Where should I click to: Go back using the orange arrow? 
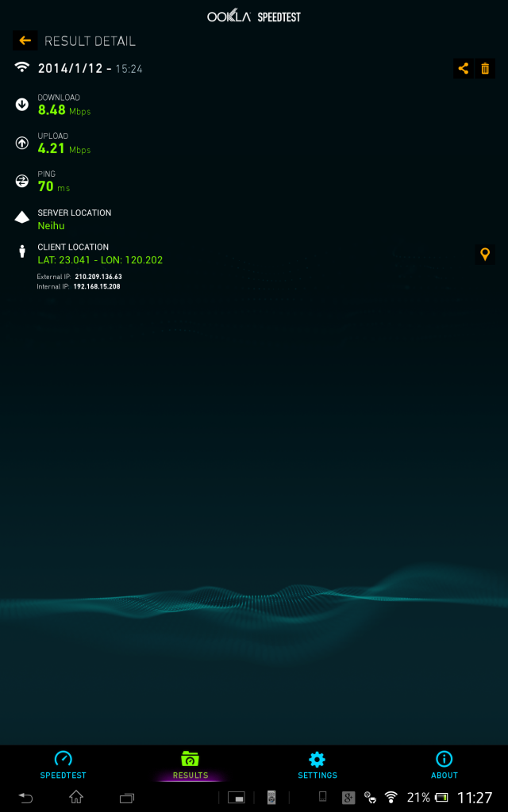(x=25, y=40)
